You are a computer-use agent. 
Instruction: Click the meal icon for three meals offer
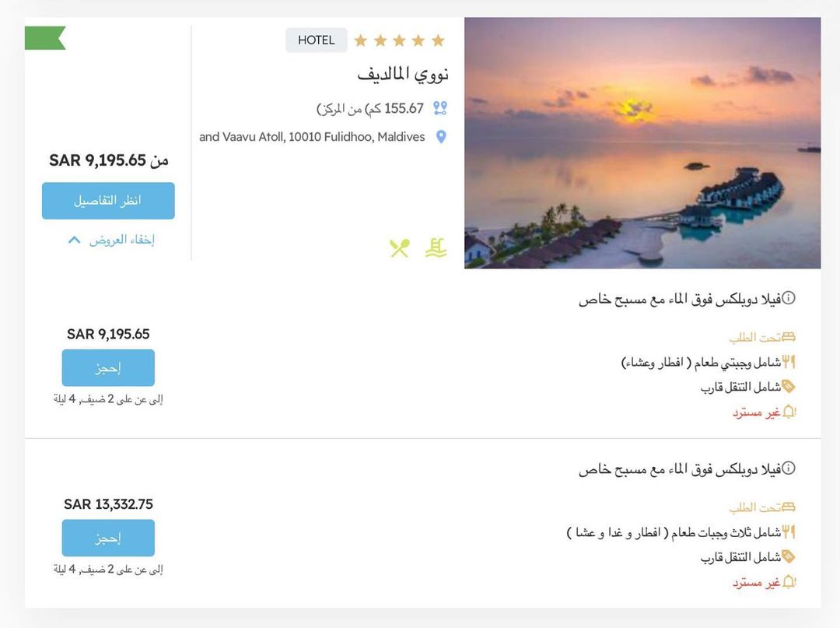(x=789, y=532)
